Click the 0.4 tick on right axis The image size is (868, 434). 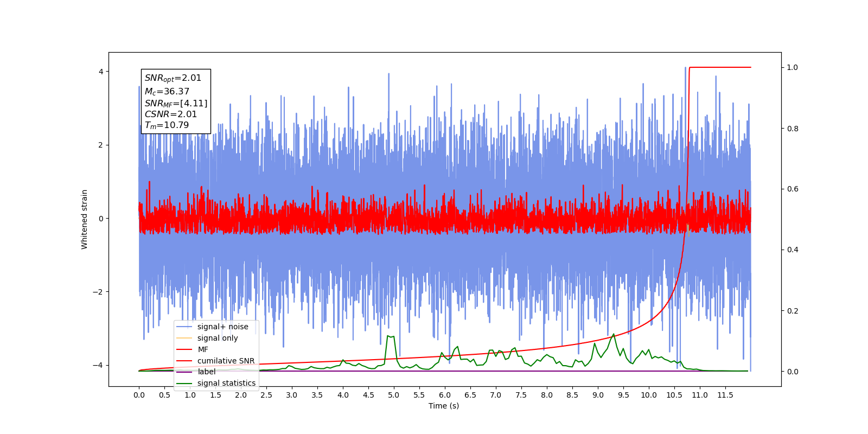pos(793,250)
